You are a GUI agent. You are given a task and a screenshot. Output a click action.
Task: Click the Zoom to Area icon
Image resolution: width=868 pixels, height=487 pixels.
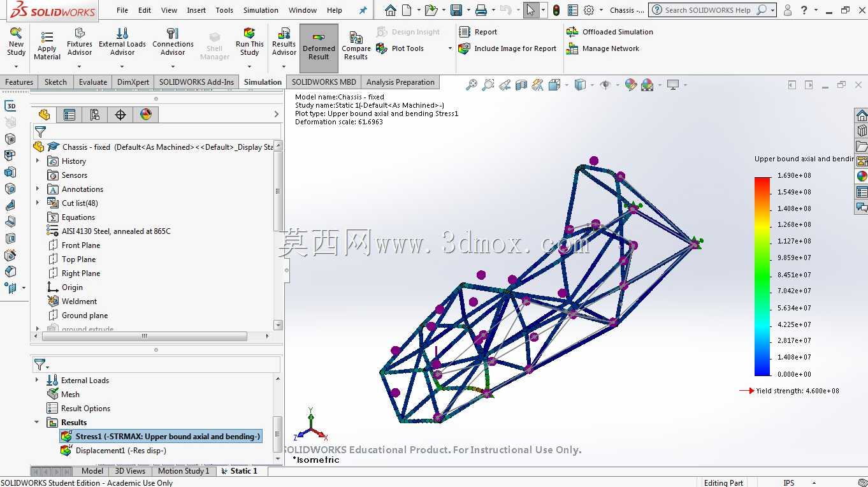(x=488, y=84)
